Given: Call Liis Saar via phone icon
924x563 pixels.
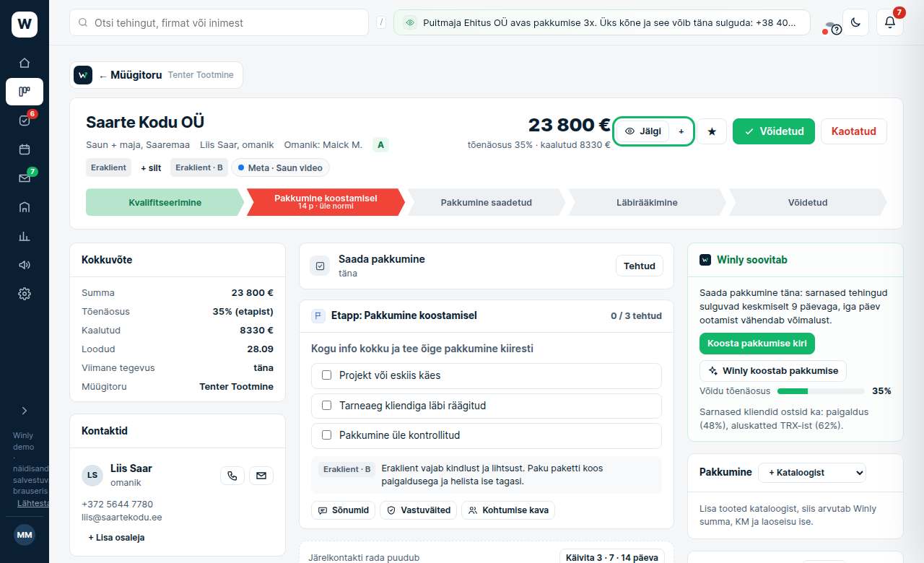Looking at the screenshot, I should pos(232,476).
